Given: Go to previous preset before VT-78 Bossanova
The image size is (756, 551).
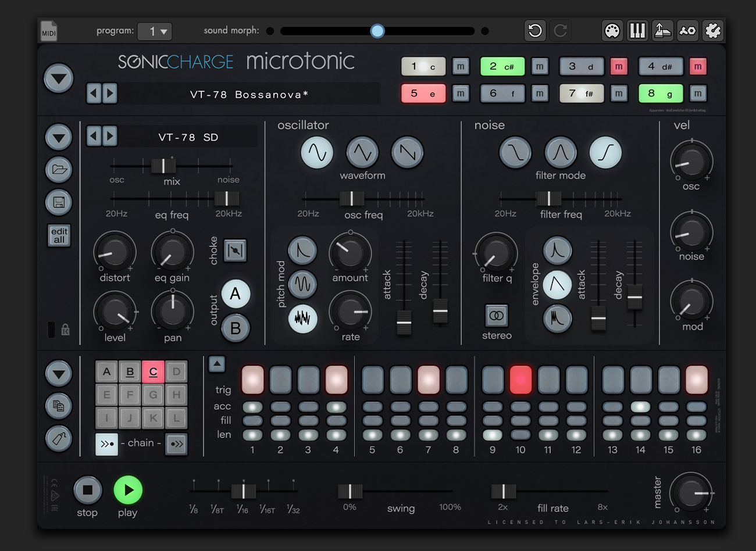Looking at the screenshot, I should click(94, 93).
